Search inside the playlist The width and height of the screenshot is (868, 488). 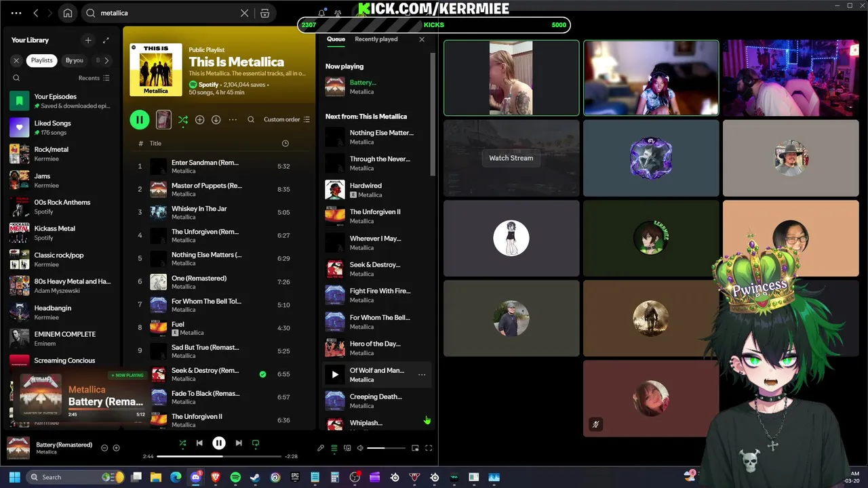pyautogui.click(x=251, y=119)
